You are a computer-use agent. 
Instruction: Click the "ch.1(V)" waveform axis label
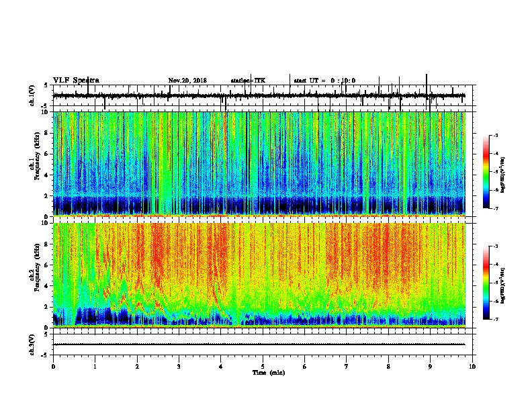[32, 95]
